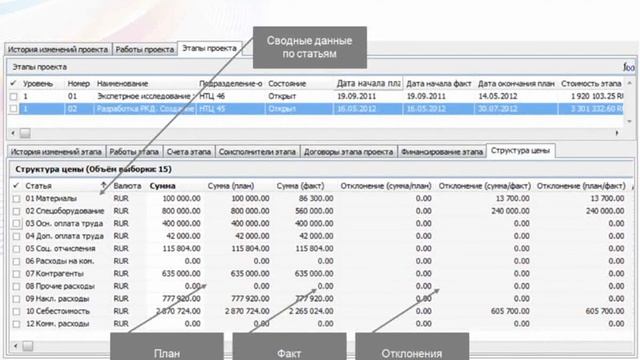The width and height of the screenshot is (640, 360).
Task: Select the Этапы проекта tab
Action: point(209,48)
